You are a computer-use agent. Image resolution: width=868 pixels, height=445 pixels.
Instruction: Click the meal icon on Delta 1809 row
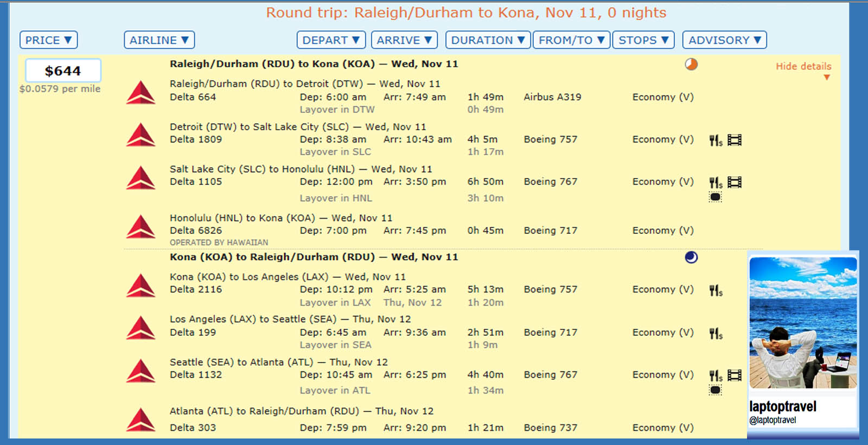coord(716,140)
